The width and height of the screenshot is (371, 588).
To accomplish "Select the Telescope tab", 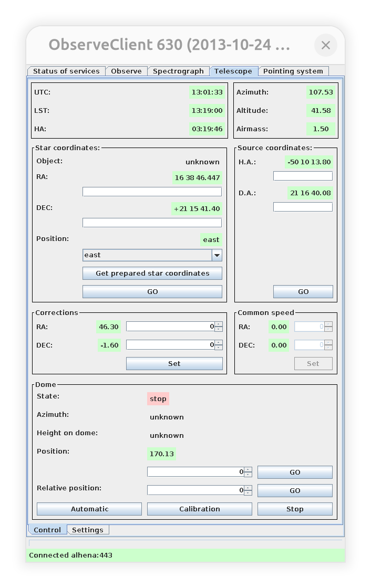I will (x=233, y=71).
